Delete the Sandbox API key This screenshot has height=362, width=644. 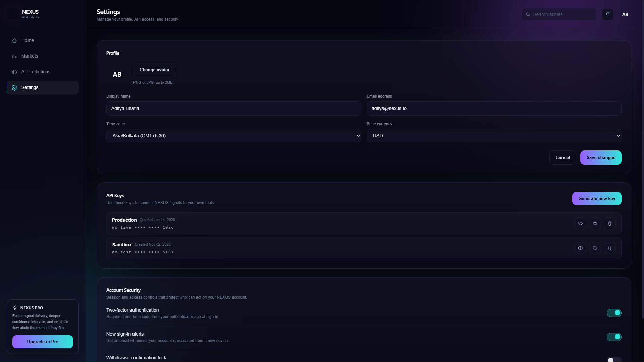click(x=609, y=248)
